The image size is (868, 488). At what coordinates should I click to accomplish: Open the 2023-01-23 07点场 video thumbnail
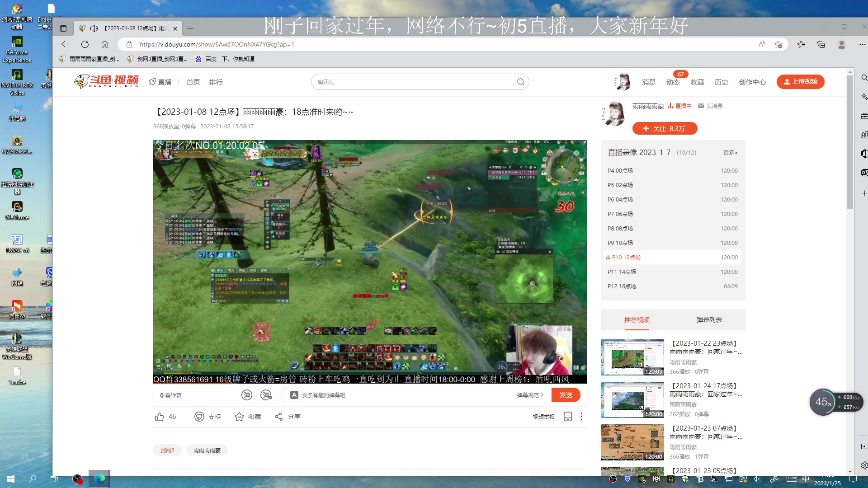(632, 442)
